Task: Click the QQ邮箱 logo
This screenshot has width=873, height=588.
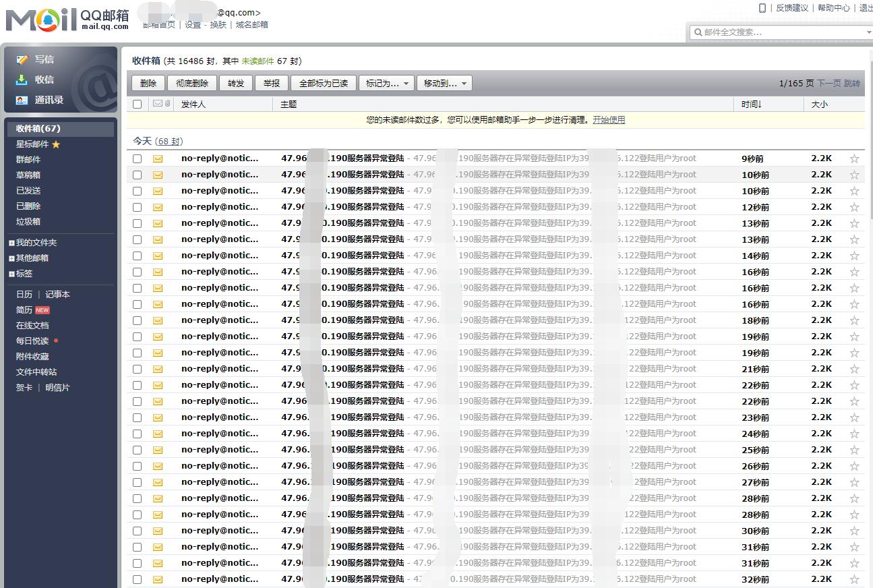Action: tap(67, 20)
